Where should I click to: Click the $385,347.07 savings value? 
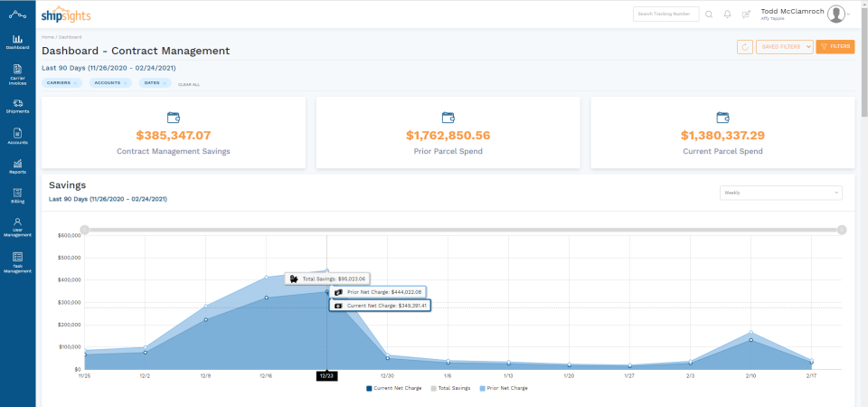pos(174,136)
